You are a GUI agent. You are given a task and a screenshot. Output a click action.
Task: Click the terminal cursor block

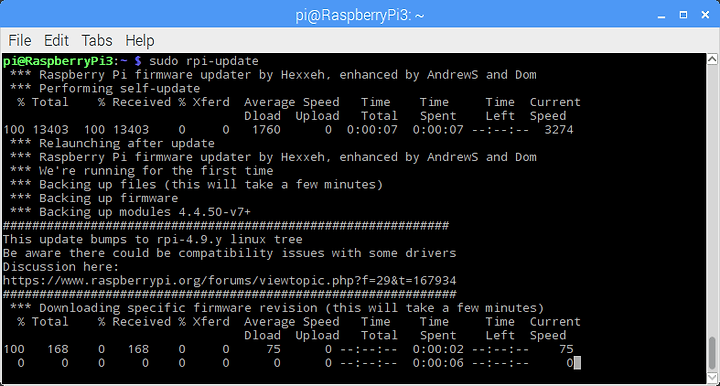click(x=577, y=363)
